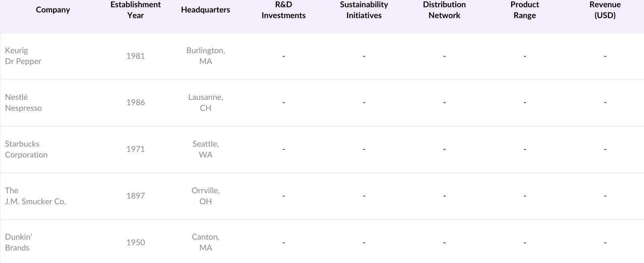Select the 1897 establishment year cell
The width and height of the screenshot is (644, 263).
(x=135, y=196)
